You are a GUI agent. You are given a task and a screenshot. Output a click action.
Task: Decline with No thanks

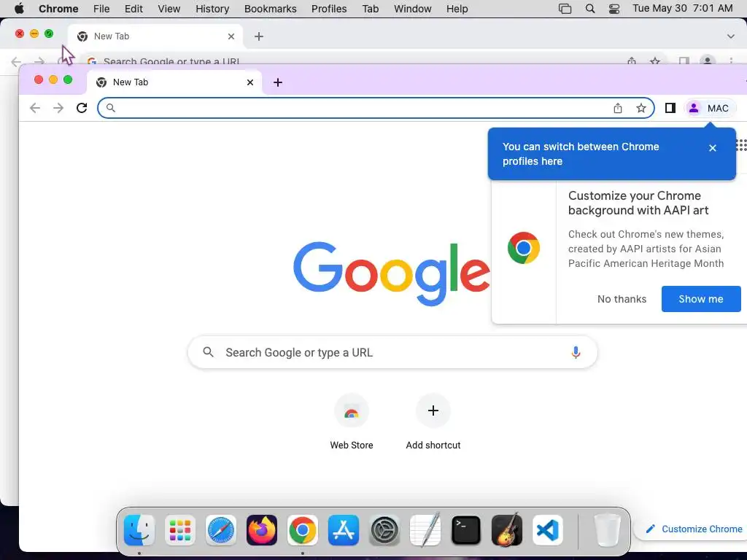[x=622, y=299]
